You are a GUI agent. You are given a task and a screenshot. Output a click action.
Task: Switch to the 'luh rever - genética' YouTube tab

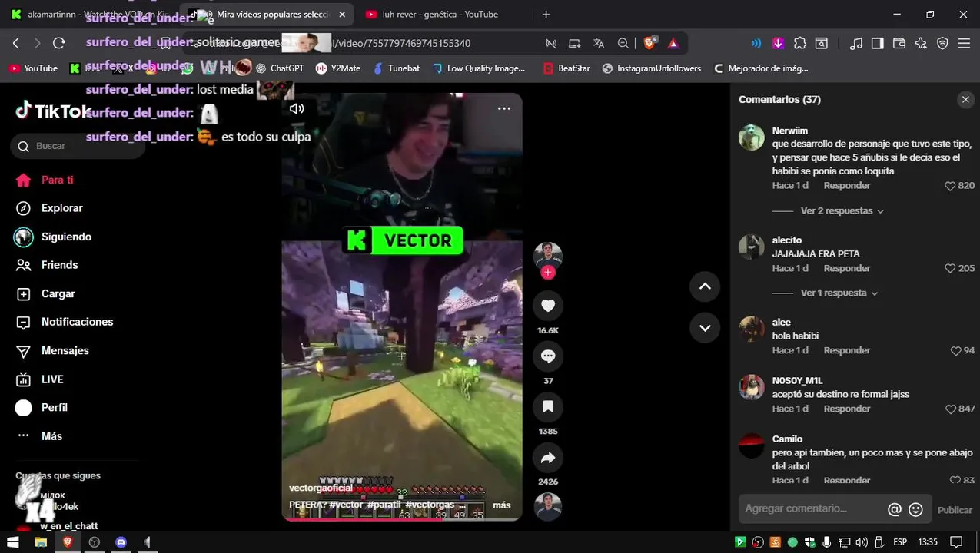coord(440,15)
